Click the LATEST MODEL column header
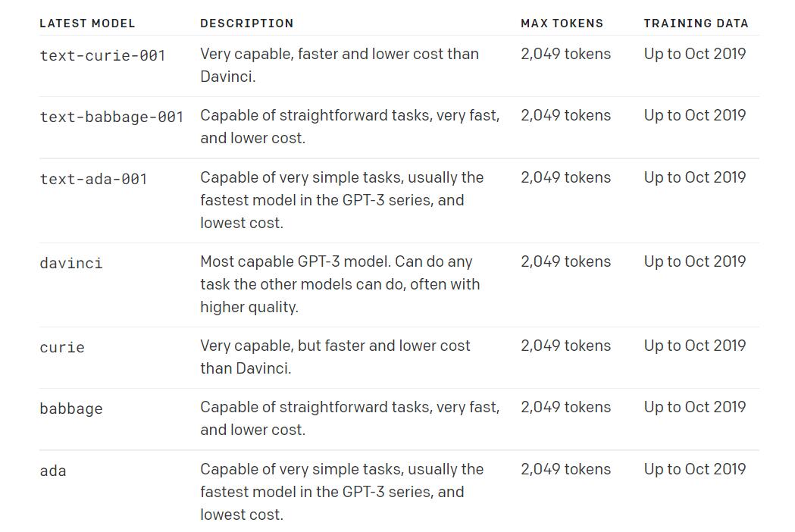 [87, 23]
